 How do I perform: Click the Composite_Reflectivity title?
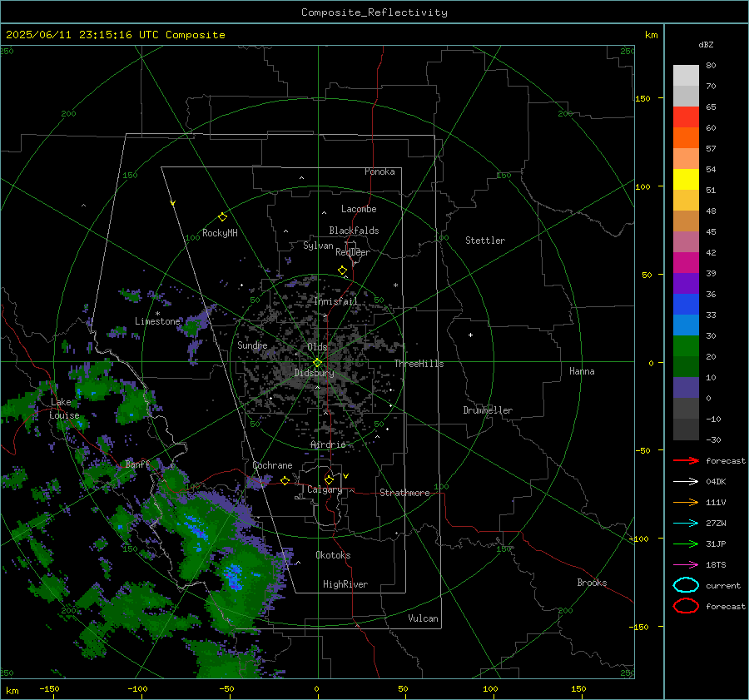[374, 12]
